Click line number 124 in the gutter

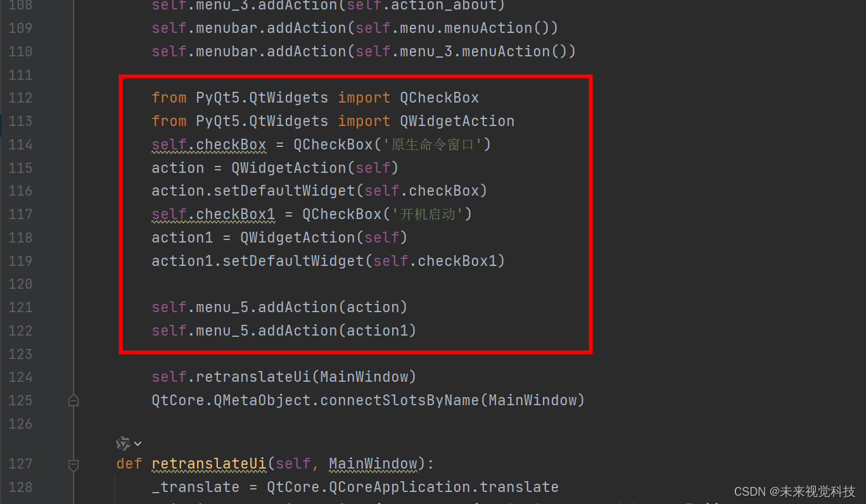pyautogui.click(x=20, y=377)
